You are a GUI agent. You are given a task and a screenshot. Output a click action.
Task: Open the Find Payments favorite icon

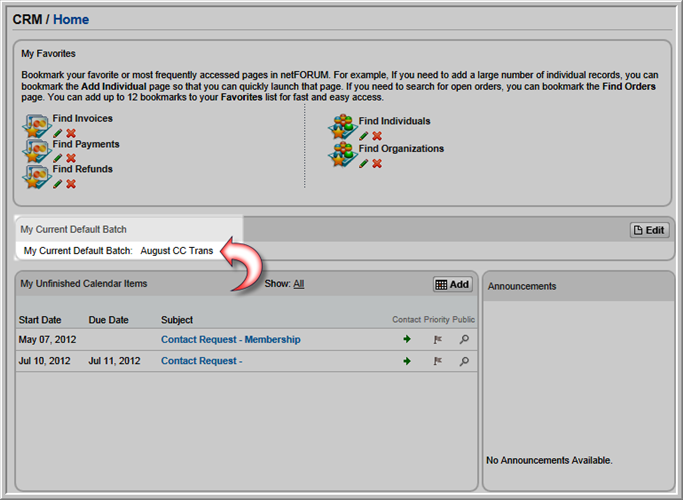[x=37, y=151]
